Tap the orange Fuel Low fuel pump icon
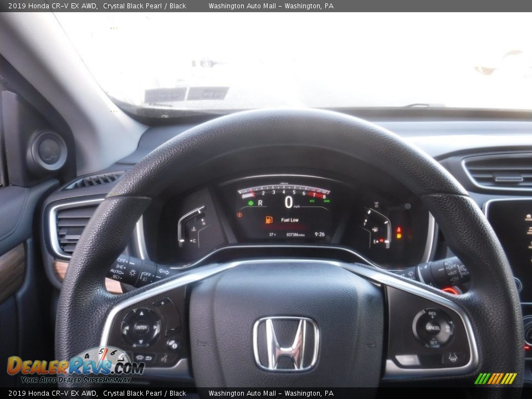Screen dimensions: 532x399 [269, 219]
